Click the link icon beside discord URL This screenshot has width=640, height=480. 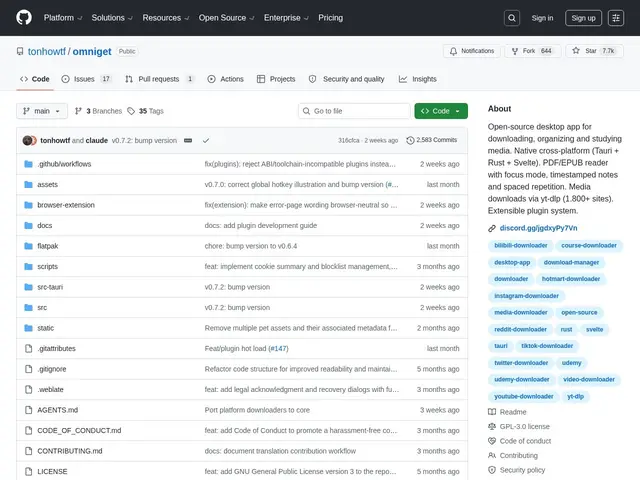(x=492, y=228)
